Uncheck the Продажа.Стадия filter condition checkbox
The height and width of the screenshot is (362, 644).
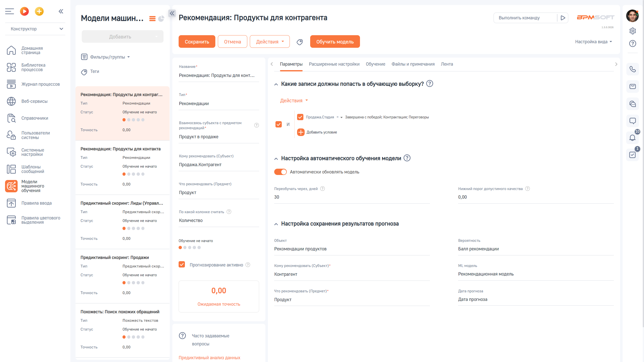(300, 117)
